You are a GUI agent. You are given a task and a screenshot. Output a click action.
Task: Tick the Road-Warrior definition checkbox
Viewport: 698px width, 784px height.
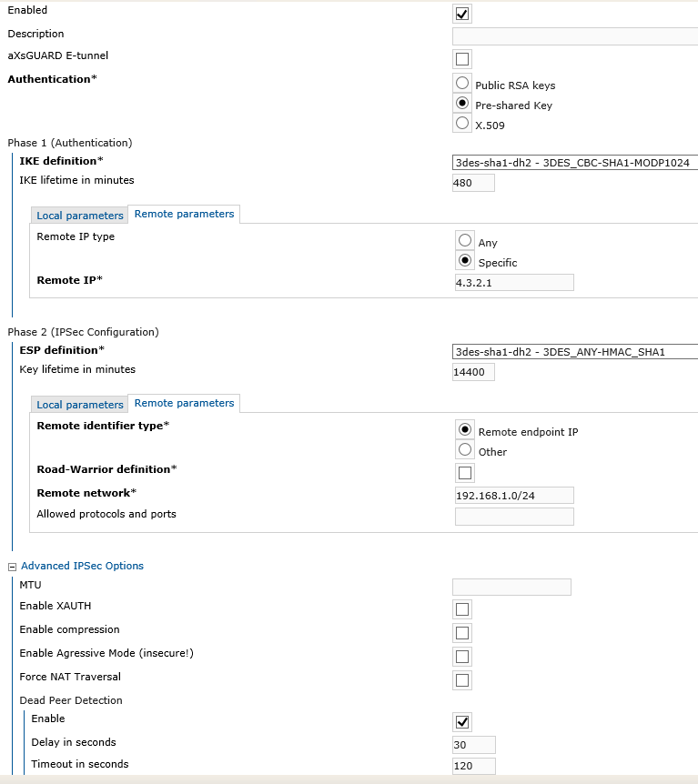465,473
